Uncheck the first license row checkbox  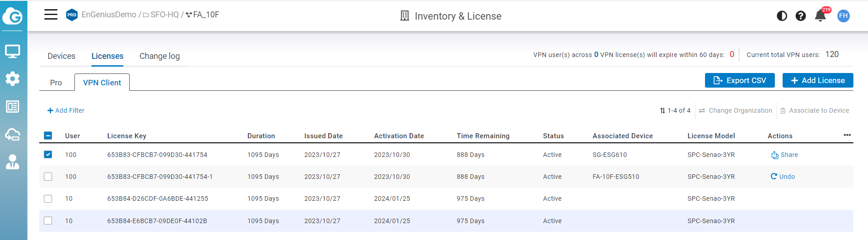coord(48,155)
